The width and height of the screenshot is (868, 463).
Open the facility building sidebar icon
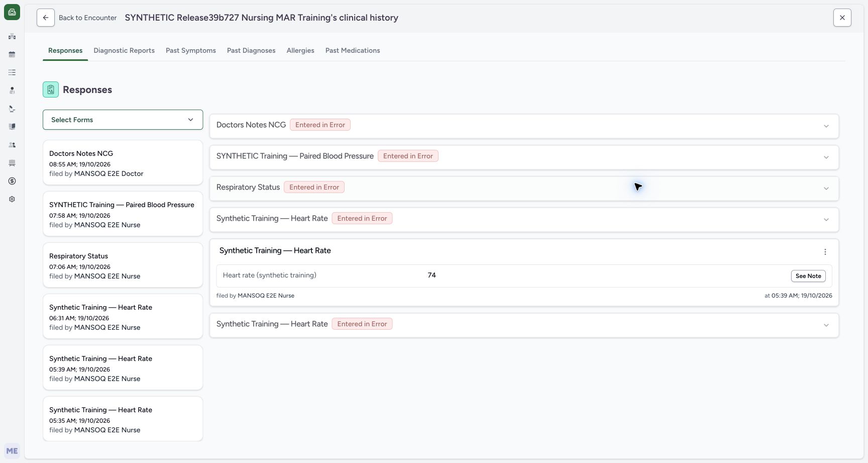pyautogui.click(x=12, y=36)
